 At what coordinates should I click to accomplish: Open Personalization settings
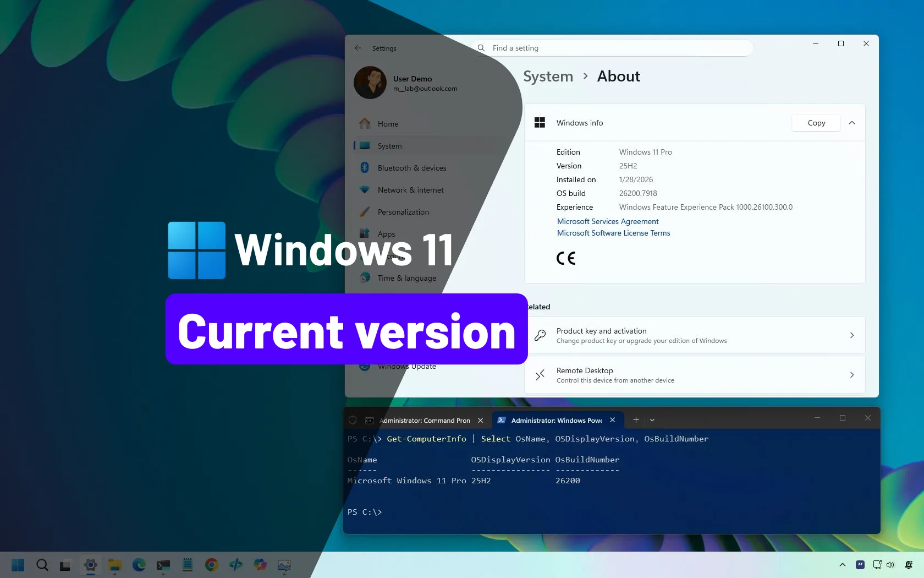pos(403,212)
